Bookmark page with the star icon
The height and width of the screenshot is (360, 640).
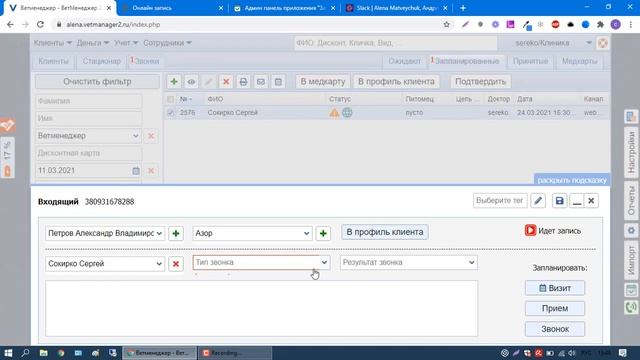(447, 24)
